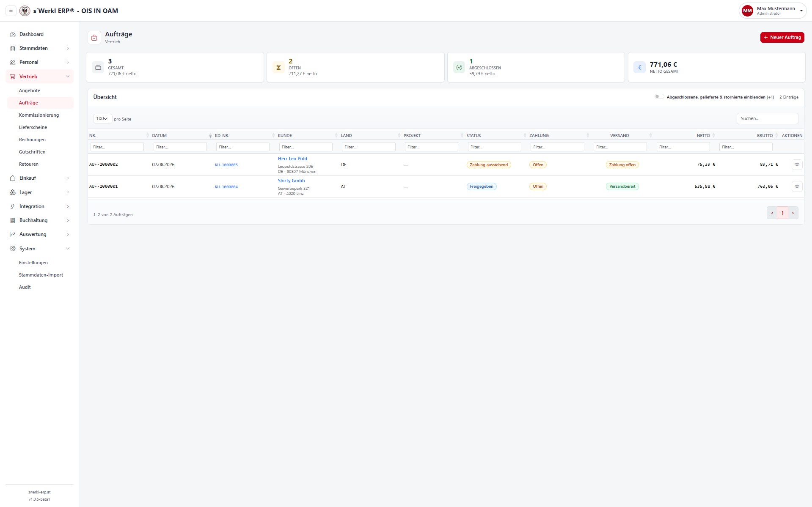
Task: Click the Status column filter field
Action: coord(494,147)
